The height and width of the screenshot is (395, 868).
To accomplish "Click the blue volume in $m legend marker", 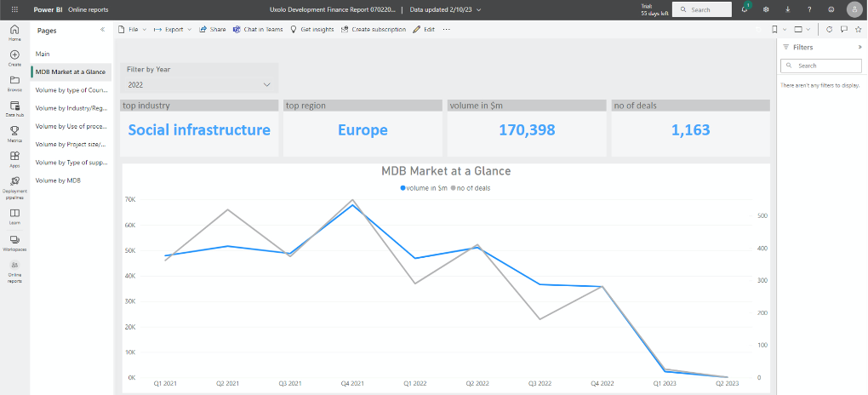I will [403, 188].
